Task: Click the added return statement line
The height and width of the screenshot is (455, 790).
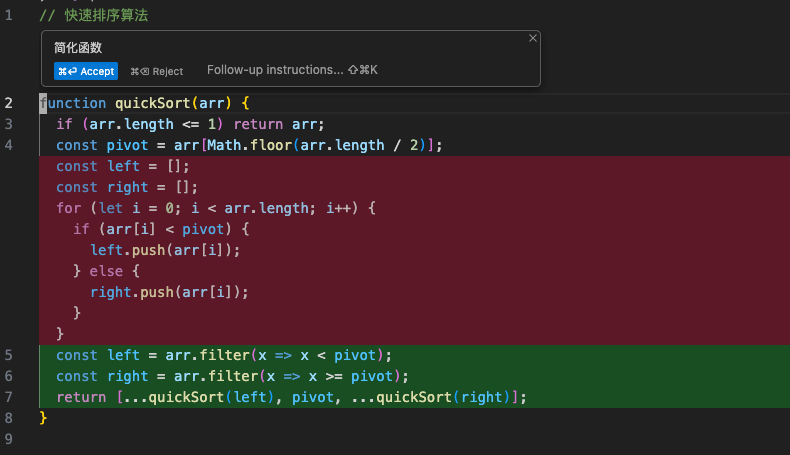Action: (290, 397)
